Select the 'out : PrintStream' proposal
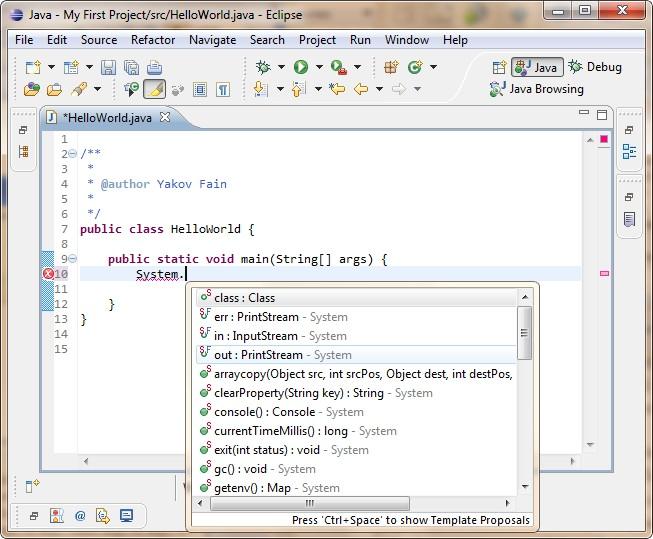Screen dimensions: 653x539 (x=357, y=355)
